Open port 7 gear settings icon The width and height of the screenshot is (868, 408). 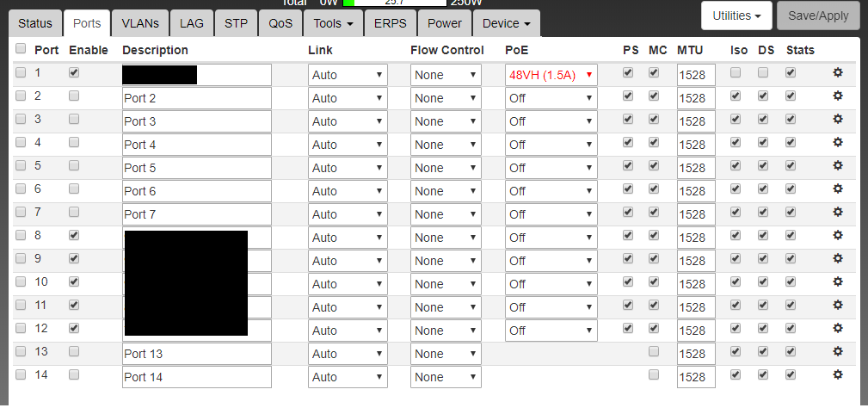coord(838,213)
